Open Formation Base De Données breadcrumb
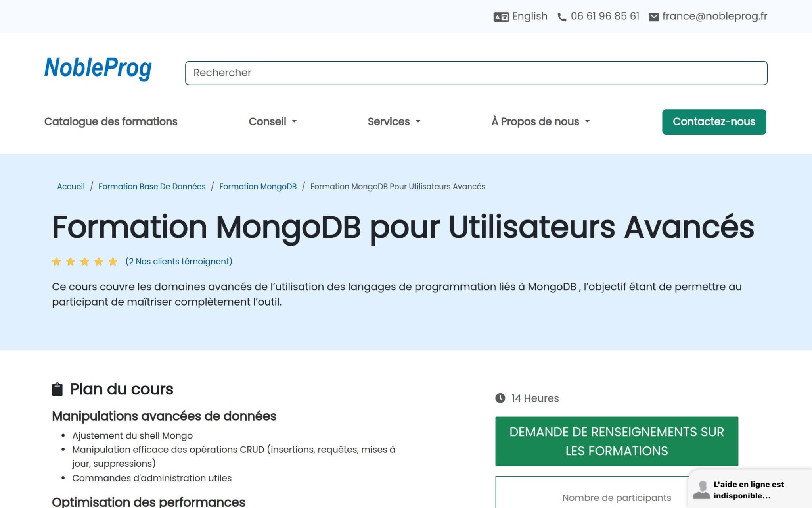 coord(152,187)
